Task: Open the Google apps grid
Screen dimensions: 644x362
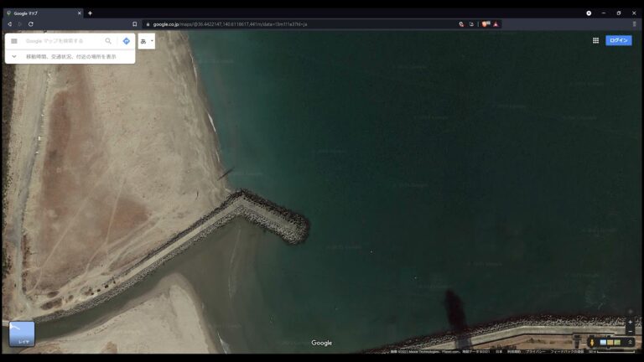Action: coord(595,40)
